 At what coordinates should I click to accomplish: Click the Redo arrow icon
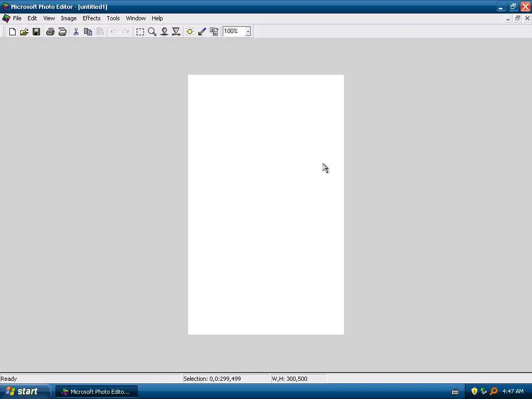click(126, 32)
